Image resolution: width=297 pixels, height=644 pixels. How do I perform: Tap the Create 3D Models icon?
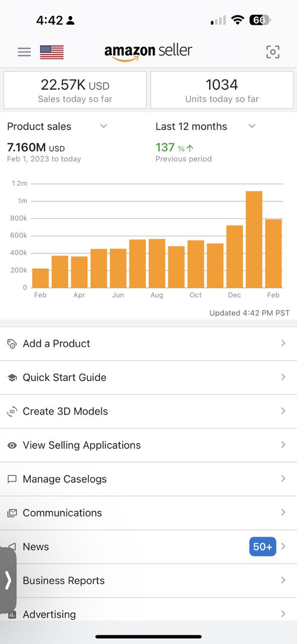pyautogui.click(x=12, y=412)
